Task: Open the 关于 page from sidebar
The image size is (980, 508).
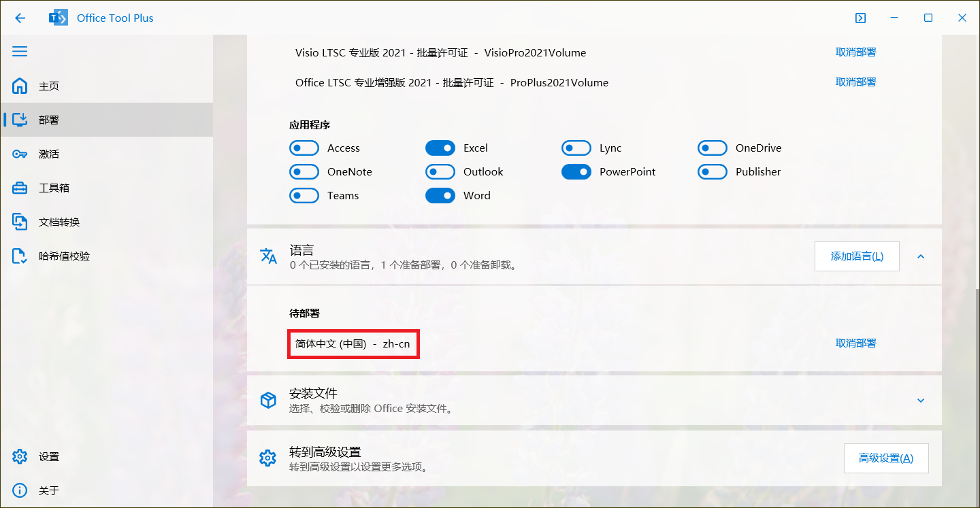Action: point(49,491)
